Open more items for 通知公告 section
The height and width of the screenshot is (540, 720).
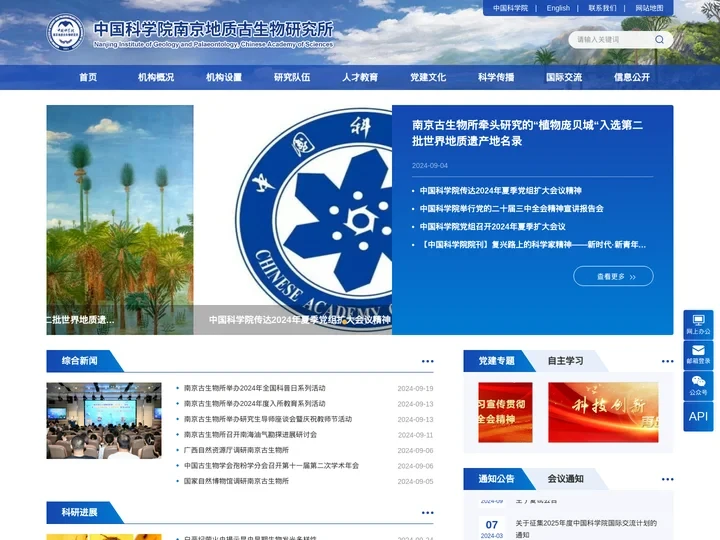click(x=668, y=479)
